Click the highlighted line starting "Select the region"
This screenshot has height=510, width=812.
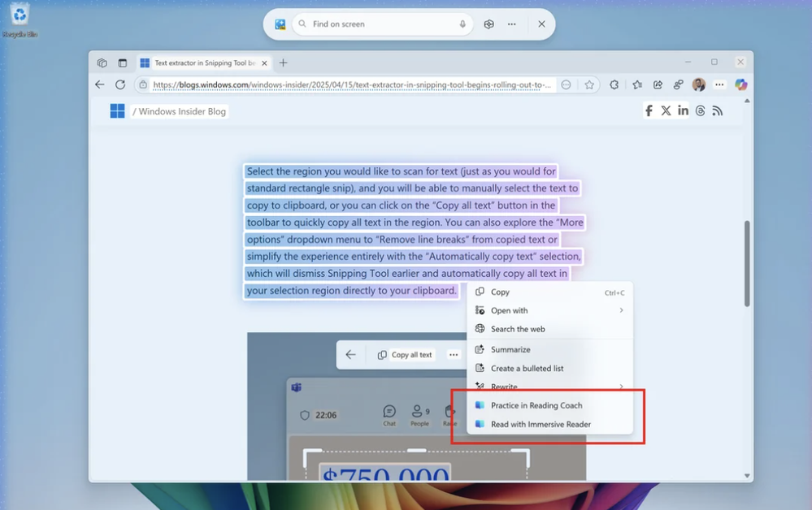click(x=401, y=171)
